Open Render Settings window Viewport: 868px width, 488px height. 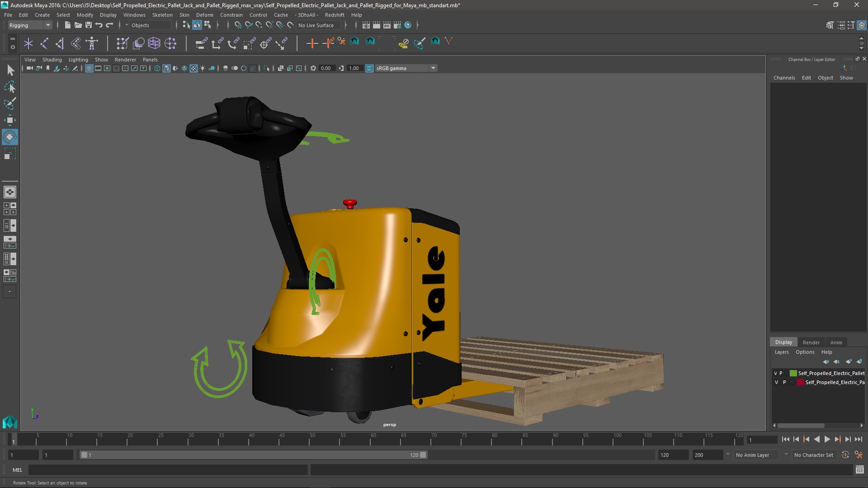point(397,25)
